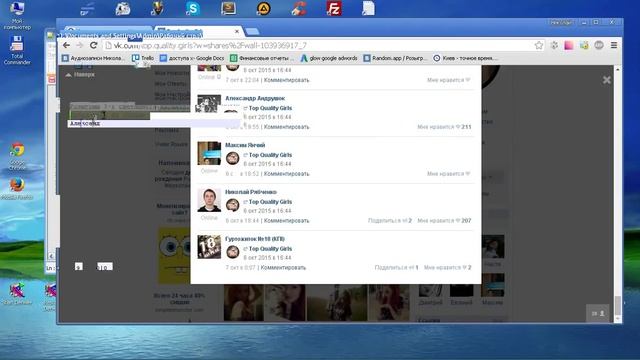
Task: Click scrollbar up arrow
Action: point(618,70)
